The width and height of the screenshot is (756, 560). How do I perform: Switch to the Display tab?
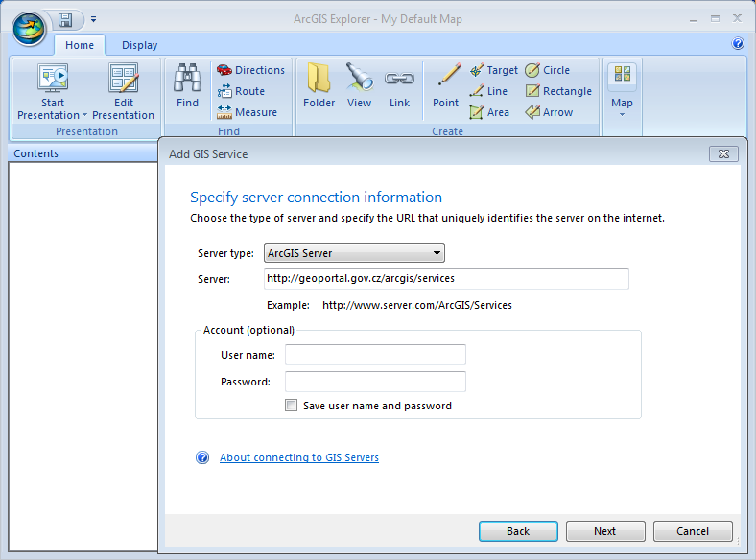pyautogui.click(x=139, y=45)
